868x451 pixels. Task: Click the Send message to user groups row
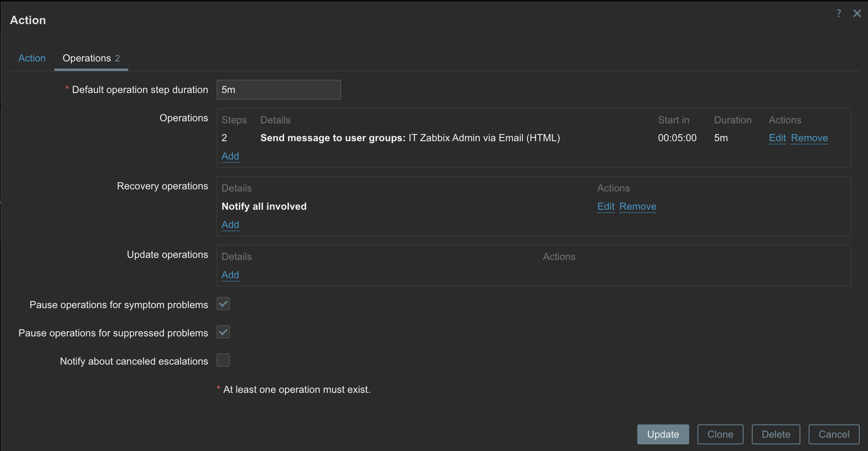[410, 138]
